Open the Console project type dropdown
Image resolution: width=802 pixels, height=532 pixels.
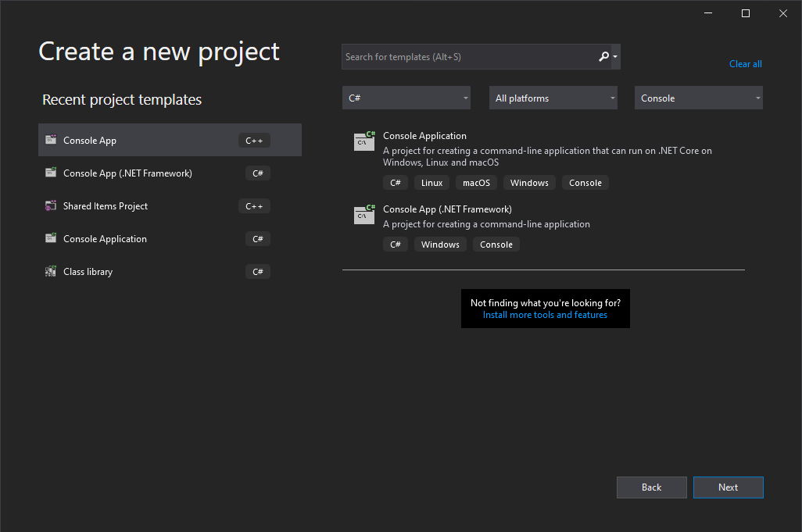click(698, 98)
